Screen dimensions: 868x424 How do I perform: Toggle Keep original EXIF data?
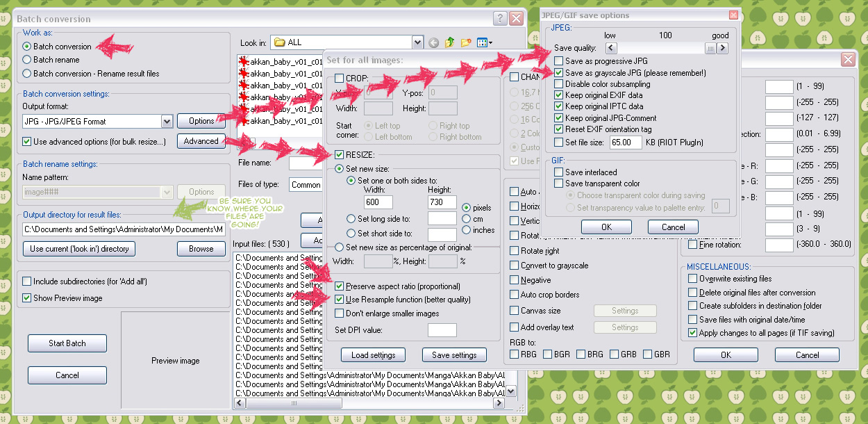558,95
